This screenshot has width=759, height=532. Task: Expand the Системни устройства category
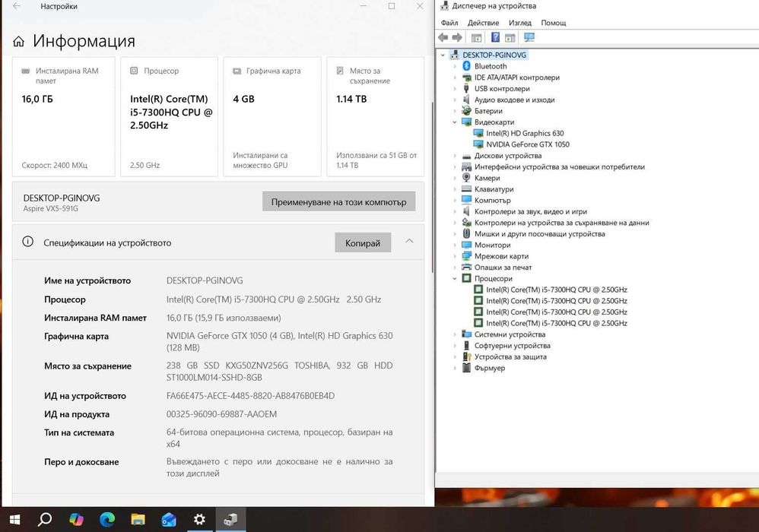coord(455,334)
